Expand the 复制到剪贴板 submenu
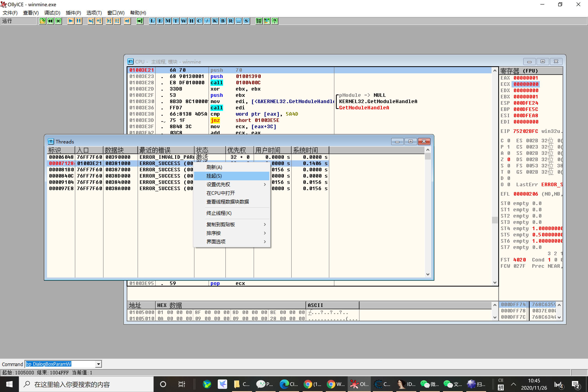588x392 pixels. point(232,224)
